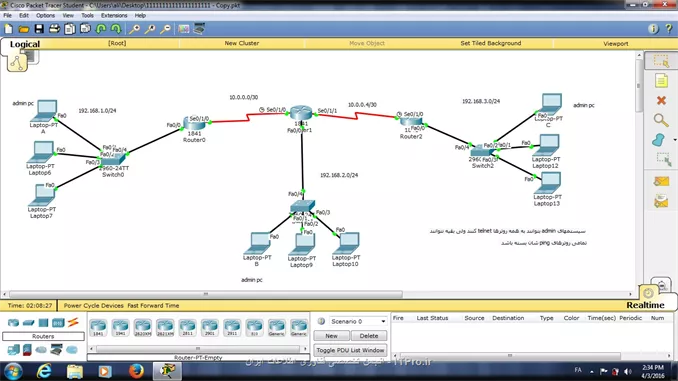Click the Add Complex PDU icon
678x381 pixels.
661,201
